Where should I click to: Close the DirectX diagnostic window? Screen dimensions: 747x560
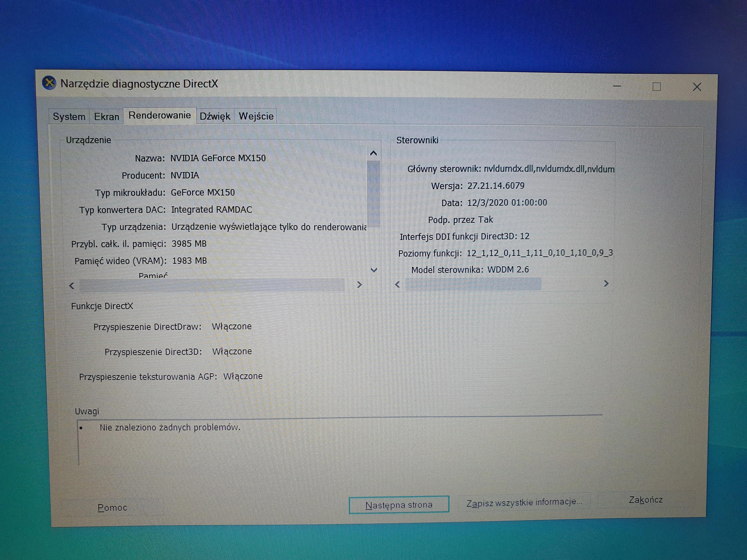click(697, 87)
